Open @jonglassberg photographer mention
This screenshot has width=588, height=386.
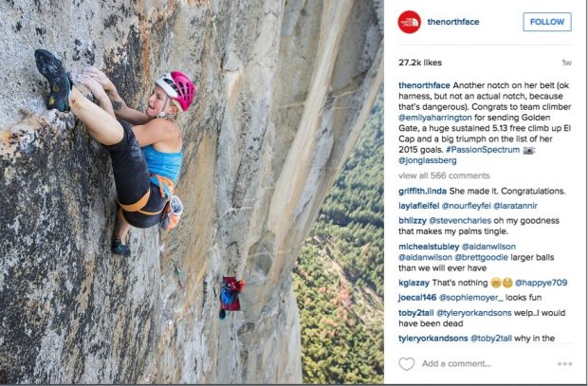[x=428, y=160]
